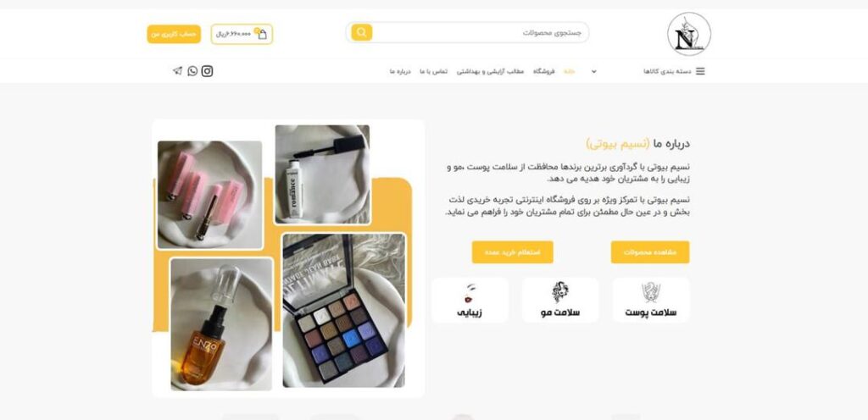Expand the chevron next to خانه

tap(594, 71)
